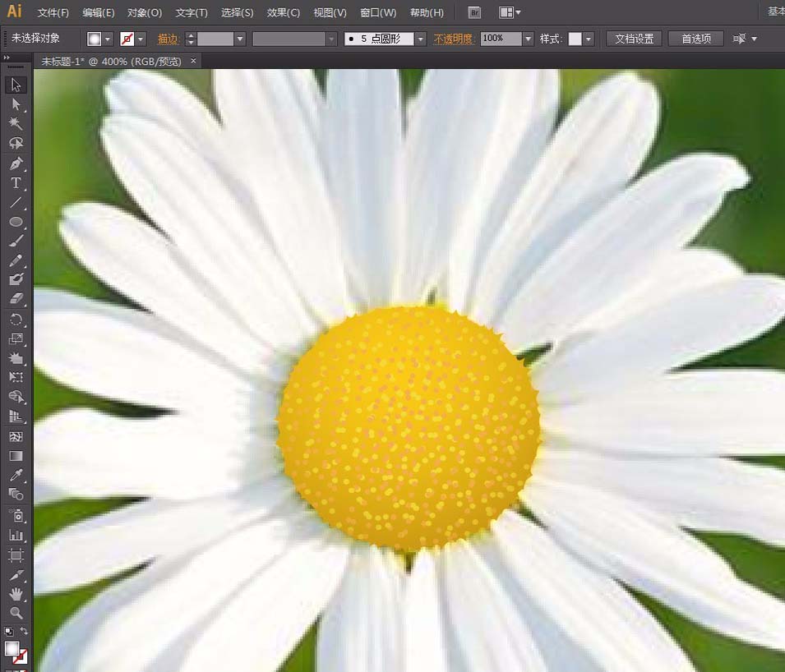Expand the control bar stroke swatch dropdown
Viewport: 785px width, 672px height.
141,39
